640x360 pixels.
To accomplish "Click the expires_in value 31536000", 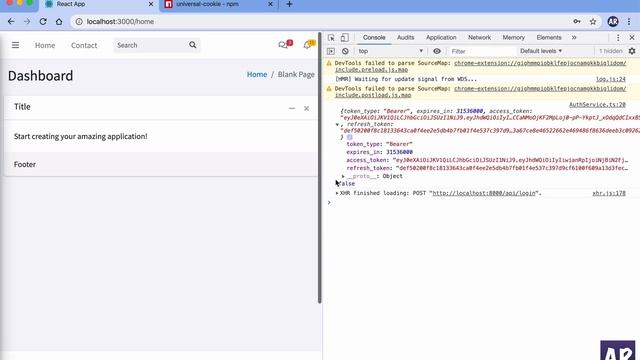I will click(399, 152).
